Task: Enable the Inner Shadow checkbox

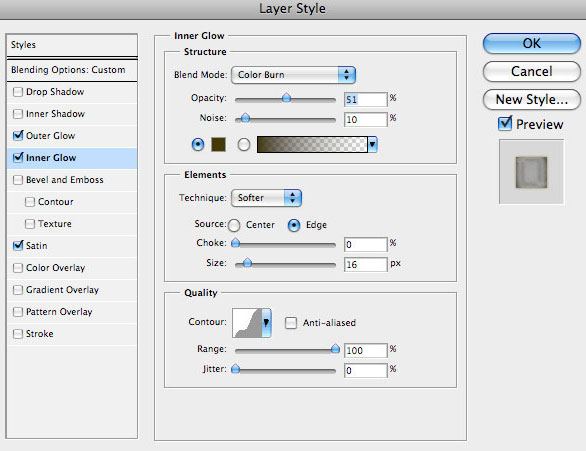Action: 18,114
